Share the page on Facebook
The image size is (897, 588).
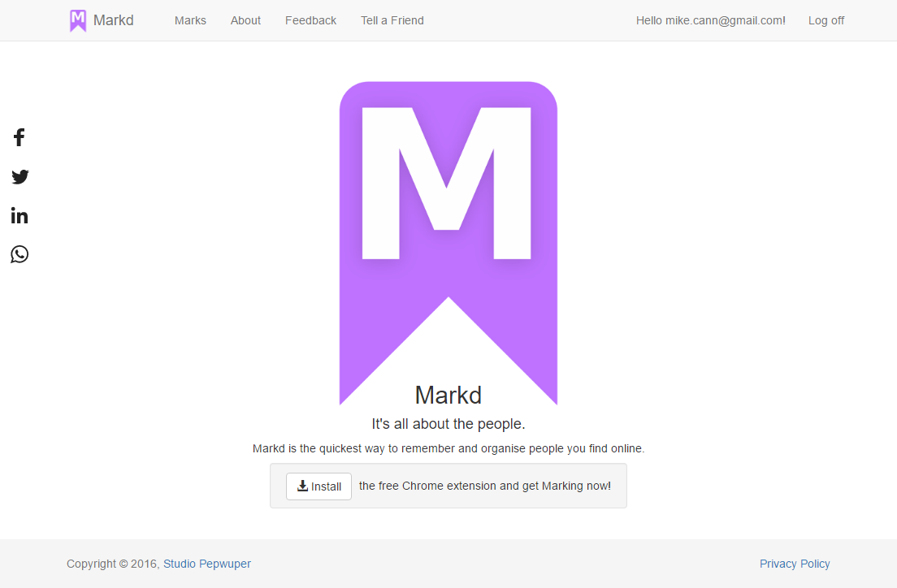(x=19, y=137)
